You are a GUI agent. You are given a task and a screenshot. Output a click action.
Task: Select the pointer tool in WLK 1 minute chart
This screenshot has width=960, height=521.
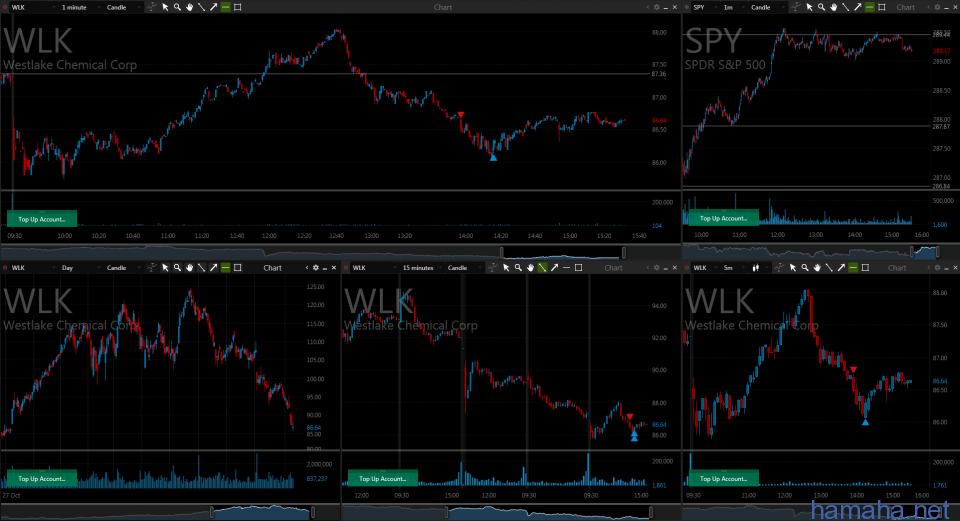(x=165, y=7)
